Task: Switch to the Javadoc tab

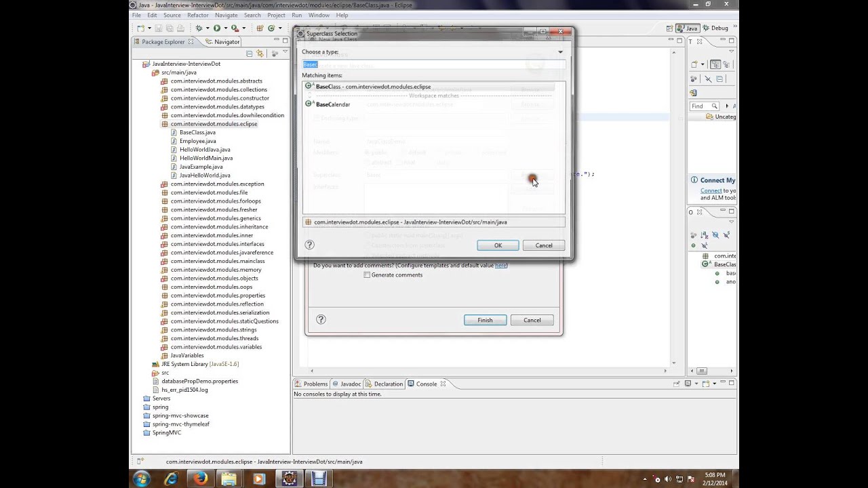Action: point(347,384)
